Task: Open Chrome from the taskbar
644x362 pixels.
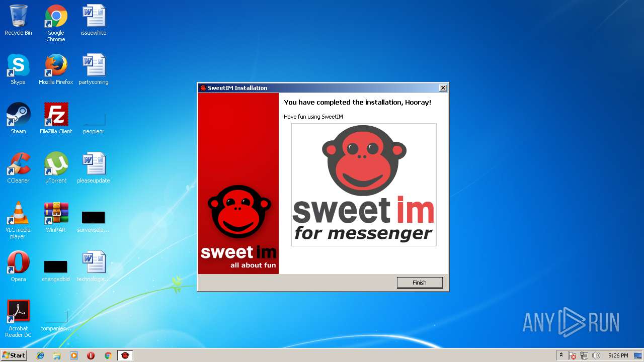Action: [108, 355]
